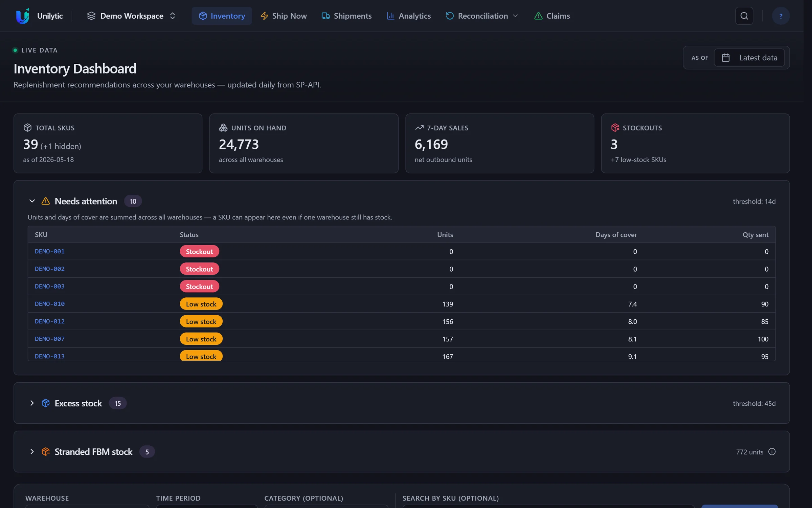Click the Stockout badge for DEMO-001
812x508 pixels.
pos(199,251)
